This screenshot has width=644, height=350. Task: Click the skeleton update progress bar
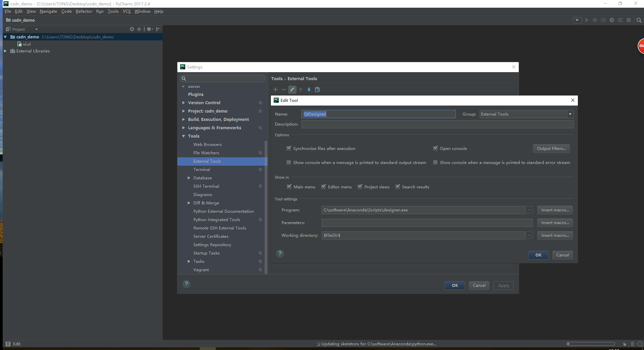pos(591,344)
